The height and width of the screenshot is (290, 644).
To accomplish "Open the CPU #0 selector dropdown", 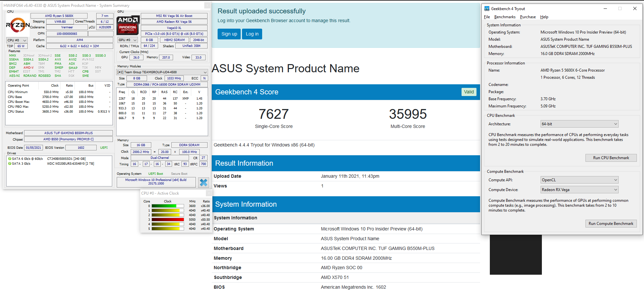I will point(17,40).
